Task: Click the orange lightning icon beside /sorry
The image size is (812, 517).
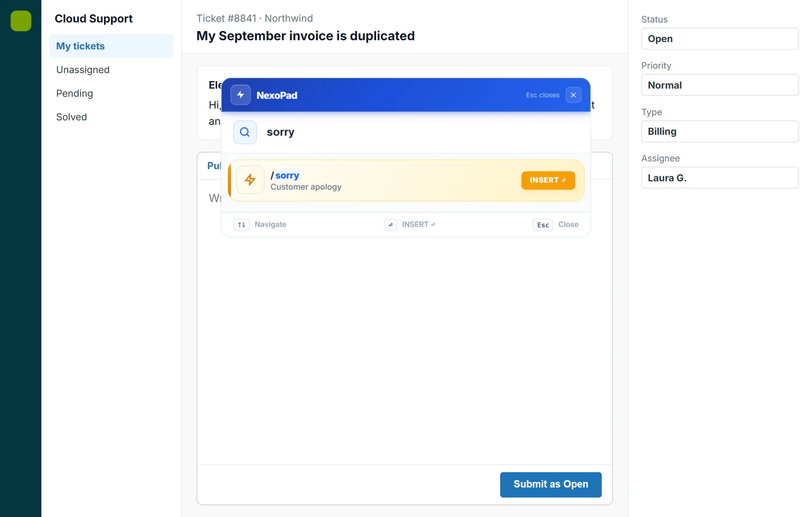Action: tap(250, 180)
